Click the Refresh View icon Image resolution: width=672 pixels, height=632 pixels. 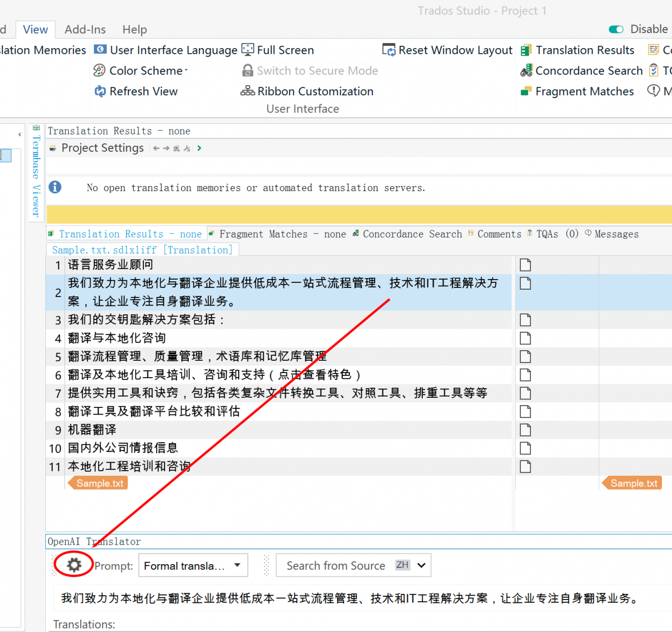[100, 91]
